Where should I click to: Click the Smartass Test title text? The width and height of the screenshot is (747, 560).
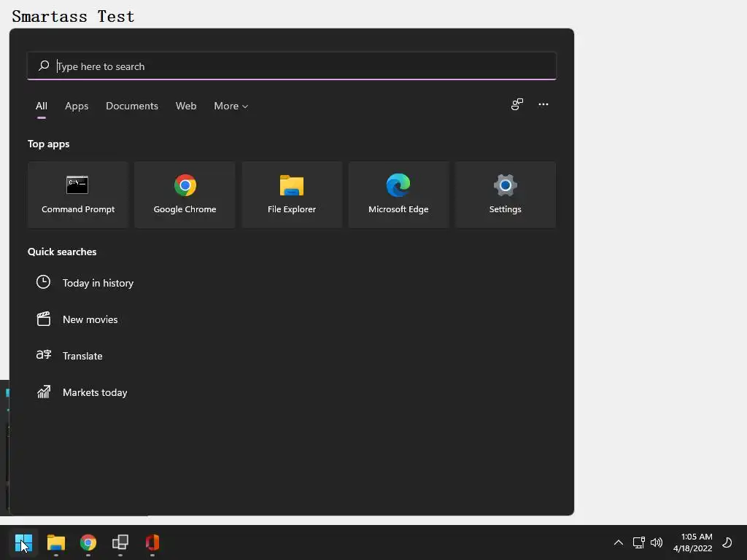(74, 16)
